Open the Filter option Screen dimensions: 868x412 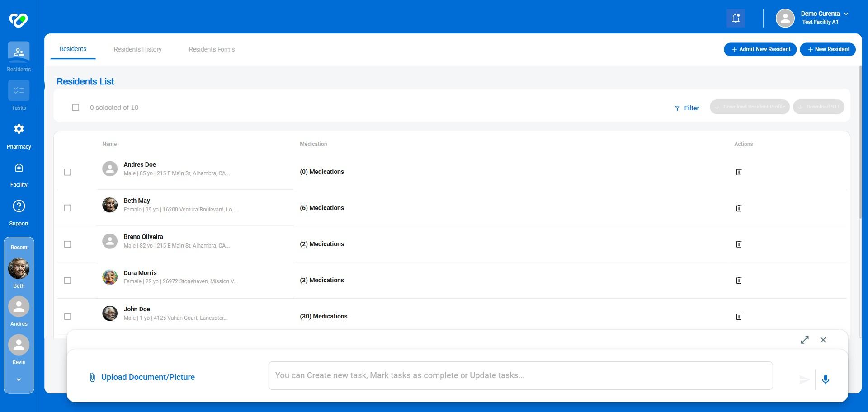(687, 108)
